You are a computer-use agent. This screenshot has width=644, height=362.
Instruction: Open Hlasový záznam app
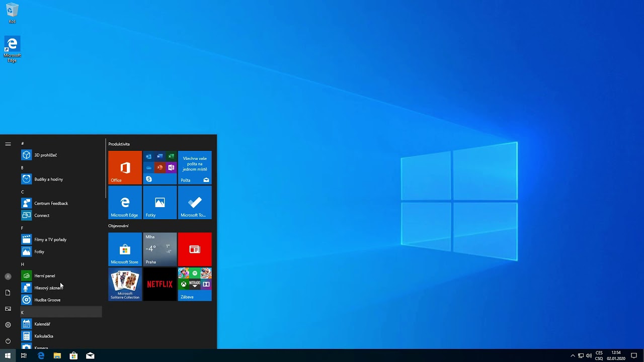click(61, 288)
